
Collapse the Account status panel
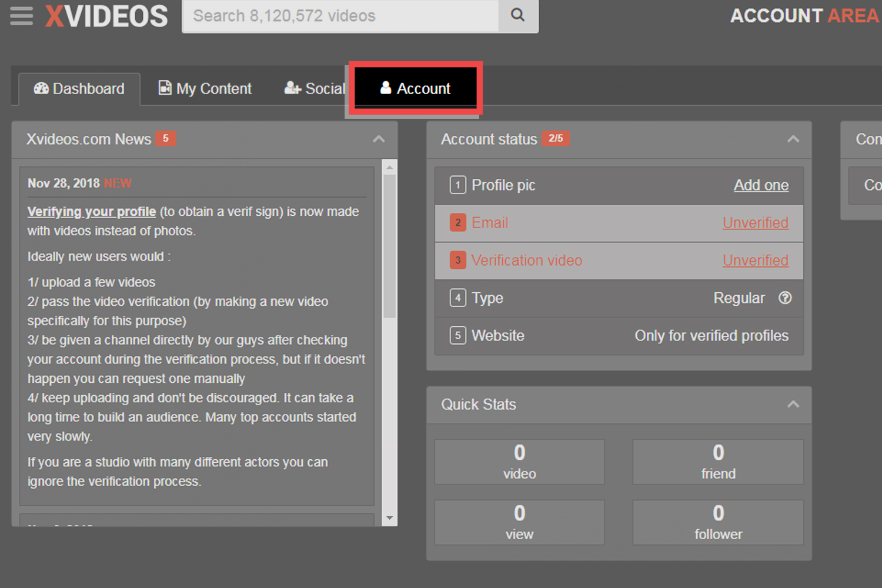[793, 139]
